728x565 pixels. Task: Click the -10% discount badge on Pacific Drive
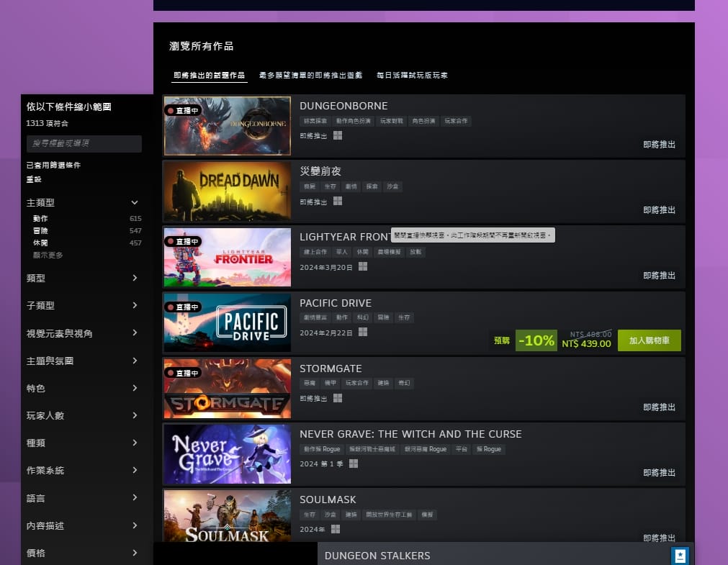[536, 340]
